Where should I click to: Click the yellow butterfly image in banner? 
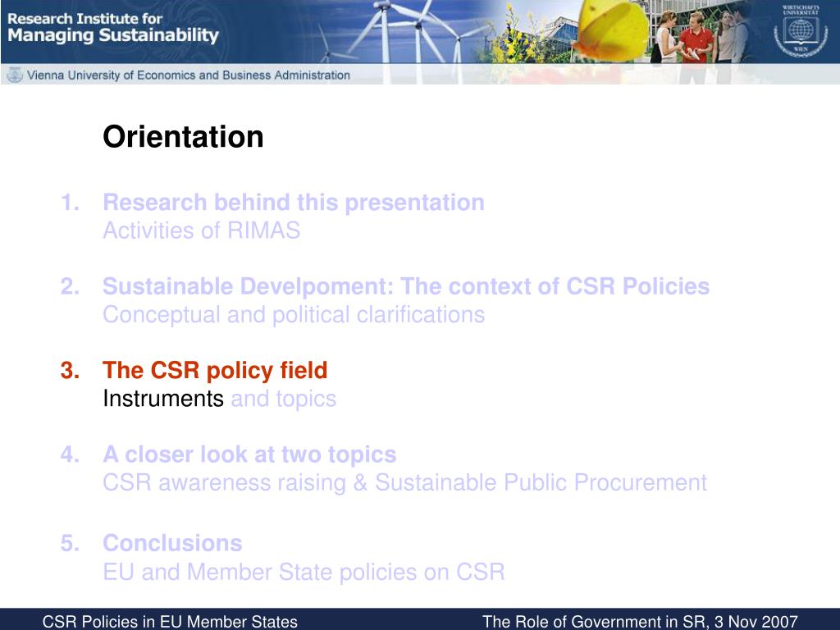click(x=612, y=30)
